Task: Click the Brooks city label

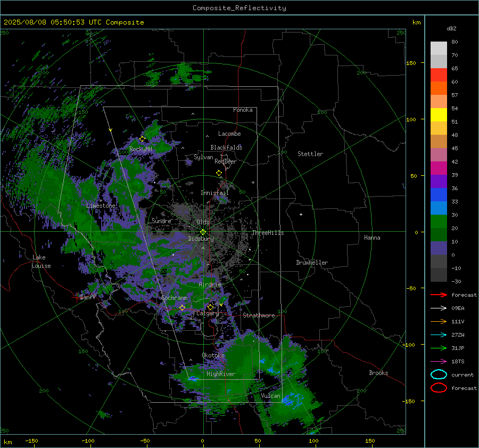Action: coord(378,373)
